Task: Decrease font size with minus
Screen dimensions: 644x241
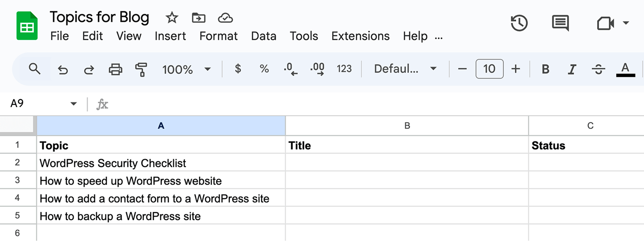Action: point(462,69)
